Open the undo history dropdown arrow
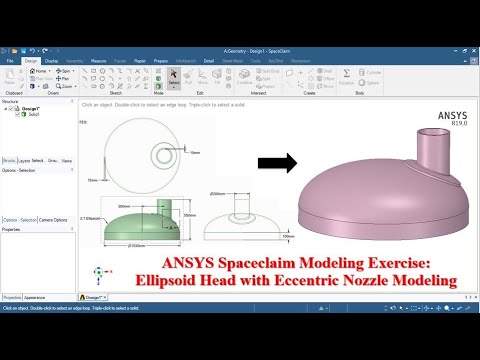 point(38,51)
